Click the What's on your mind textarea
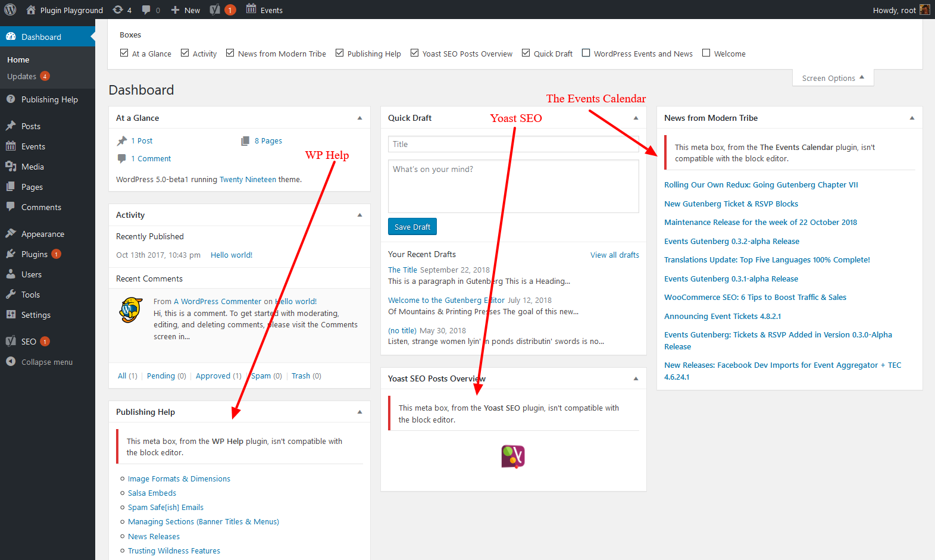Screen dimensions: 935x560 coord(514,186)
